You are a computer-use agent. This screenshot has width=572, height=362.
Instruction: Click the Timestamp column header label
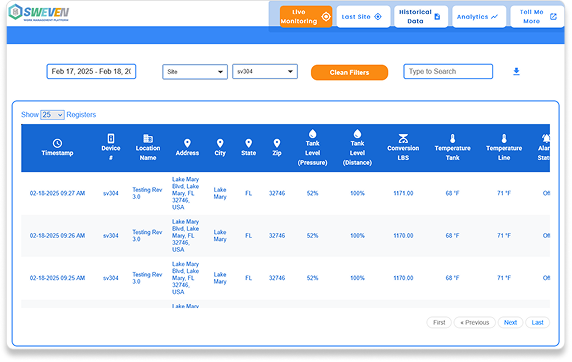point(57,153)
